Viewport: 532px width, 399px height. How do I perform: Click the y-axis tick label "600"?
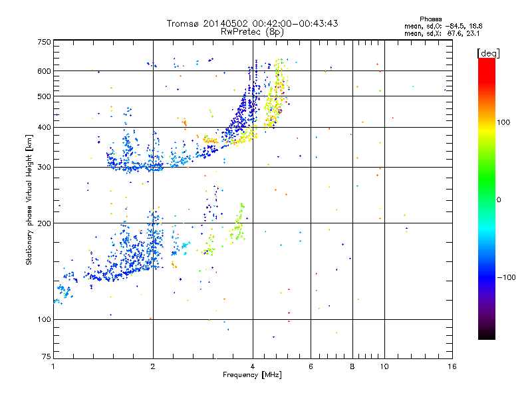point(44,71)
